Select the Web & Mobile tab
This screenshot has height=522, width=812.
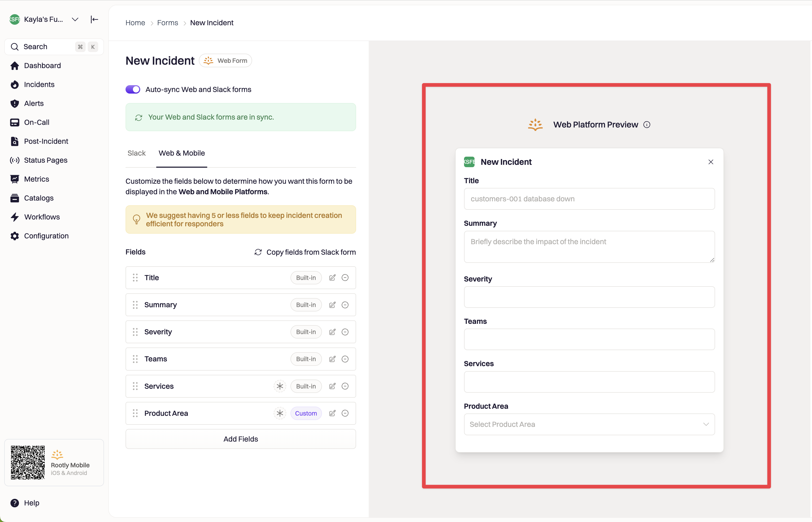click(x=181, y=153)
